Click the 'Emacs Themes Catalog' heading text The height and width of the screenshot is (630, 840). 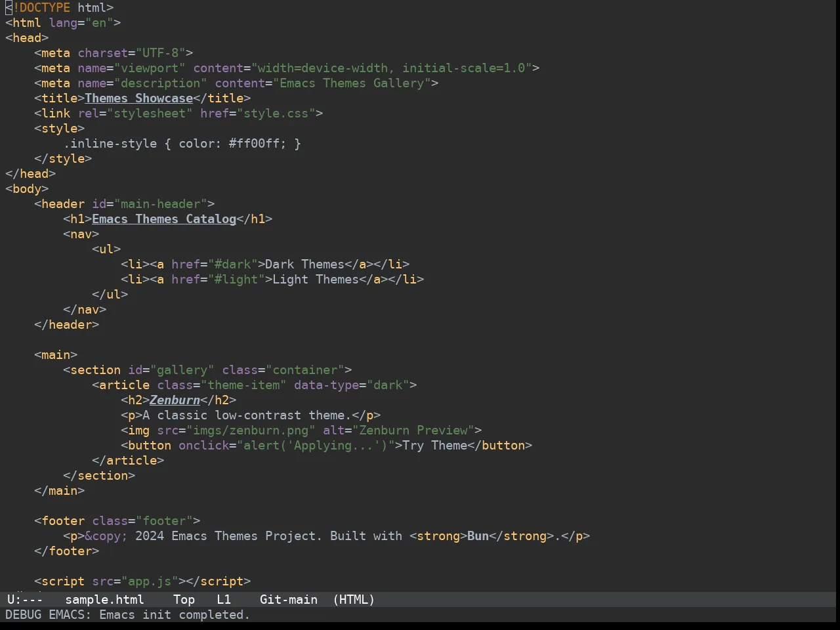point(164,219)
